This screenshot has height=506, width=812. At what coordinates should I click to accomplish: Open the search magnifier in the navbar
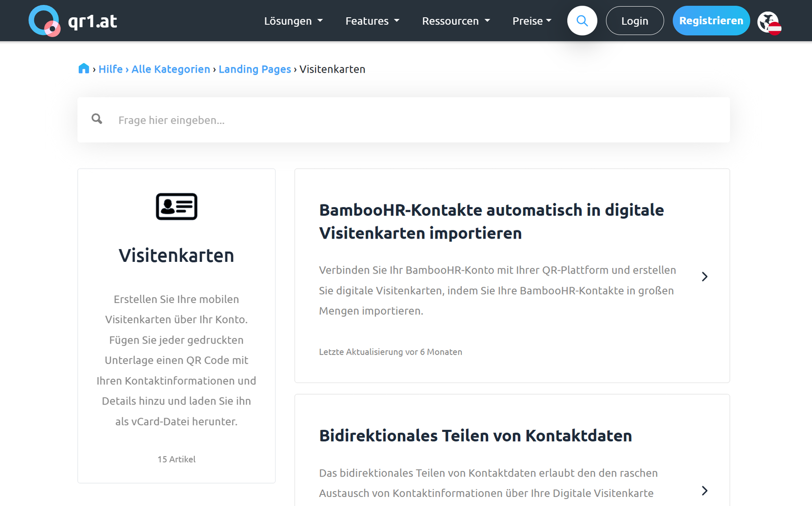coord(582,20)
